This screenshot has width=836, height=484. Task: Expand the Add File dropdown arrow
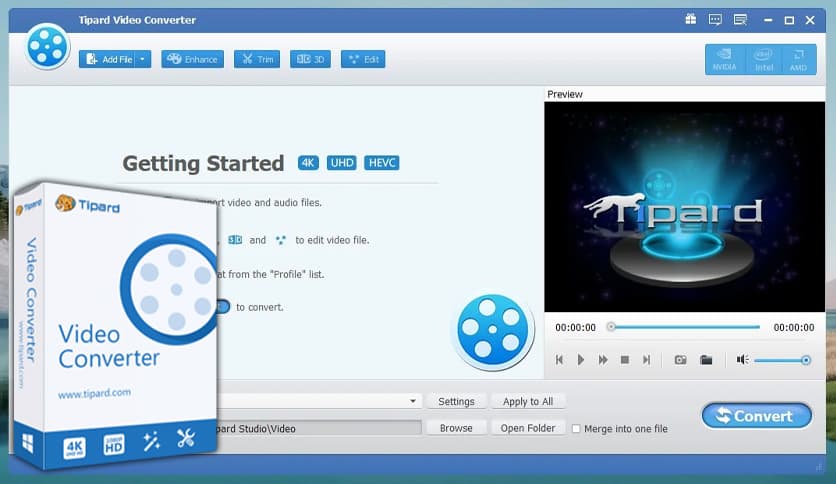coord(143,59)
